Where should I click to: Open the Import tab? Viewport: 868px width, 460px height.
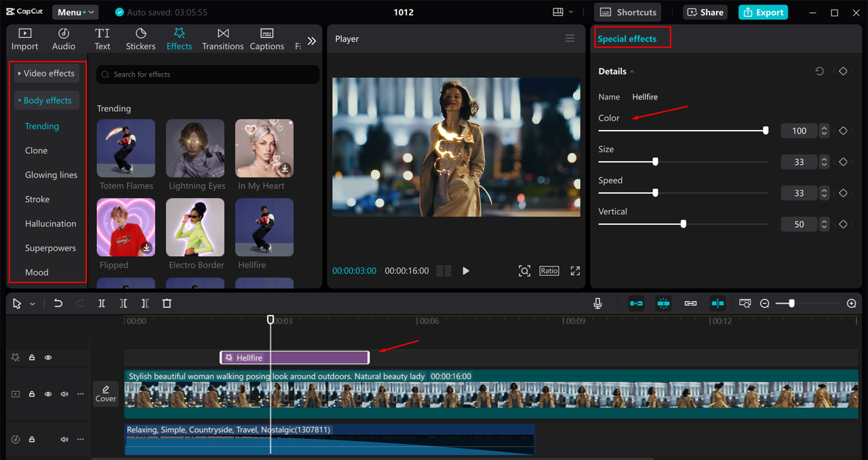pyautogui.click(x=24, y=39)
